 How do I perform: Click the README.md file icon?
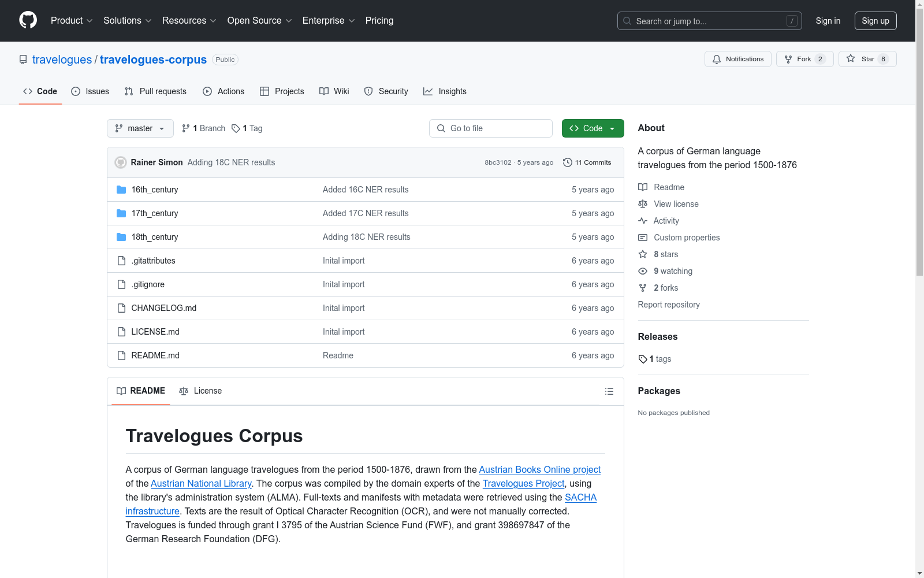[x=121, y=355]
